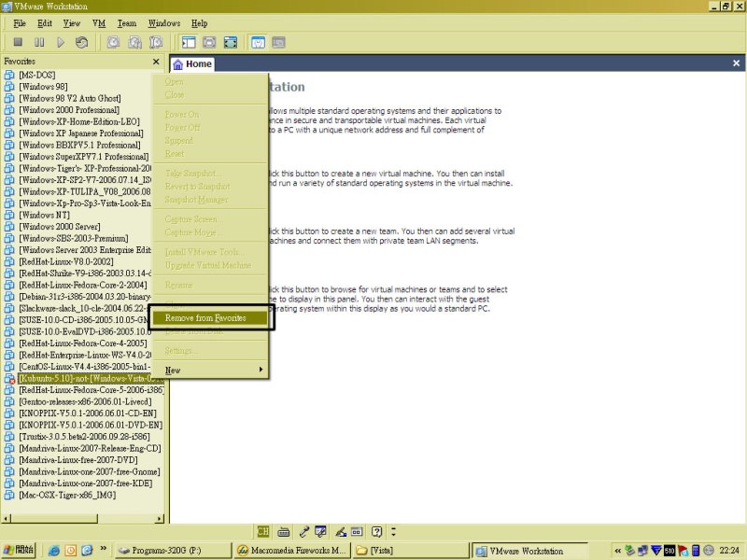Switch to Macromedia Fireworks taskbar button
Screen dimensions: 747x560
click(x=291, y=550)
